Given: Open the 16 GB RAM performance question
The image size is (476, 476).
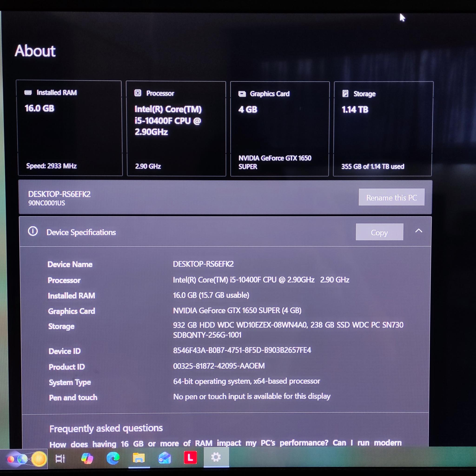Looking at the screenshot, I should coord(225,443).
